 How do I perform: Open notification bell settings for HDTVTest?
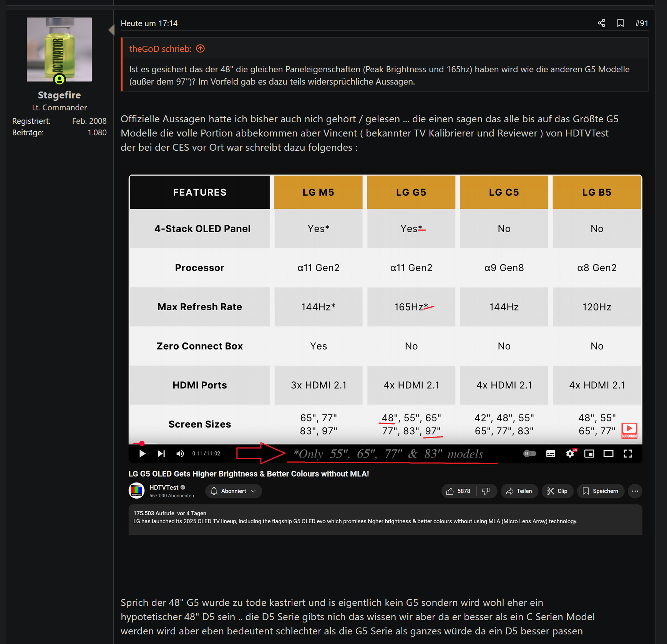pos(214,491)
